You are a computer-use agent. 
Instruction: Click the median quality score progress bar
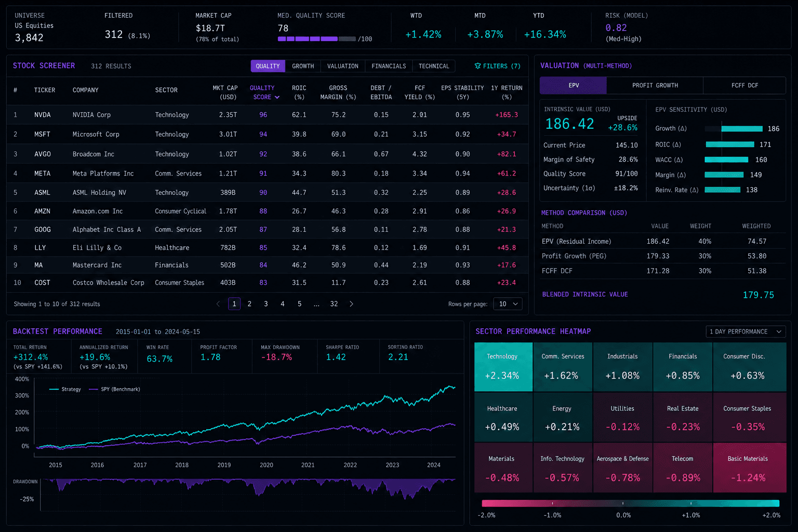(x=317, y=39)
